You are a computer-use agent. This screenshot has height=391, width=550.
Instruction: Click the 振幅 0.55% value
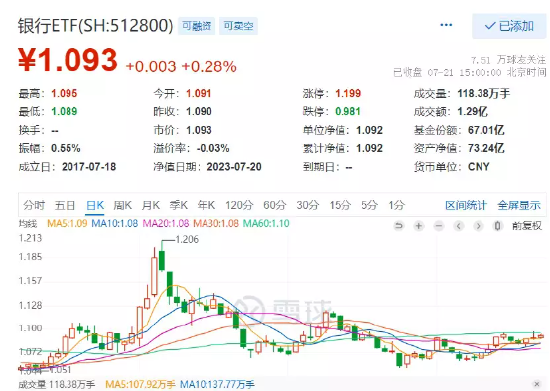tap(66, 148)
